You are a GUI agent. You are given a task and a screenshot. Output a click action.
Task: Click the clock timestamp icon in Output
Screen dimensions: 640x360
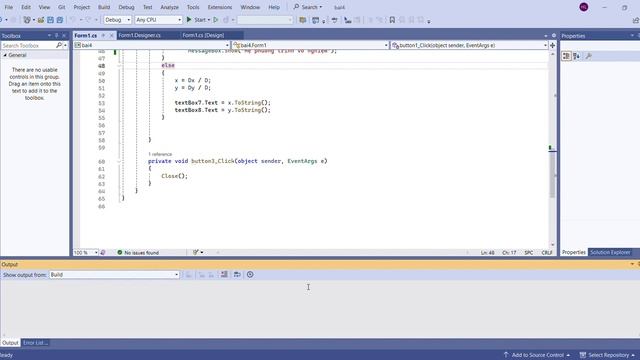(250, 275)
